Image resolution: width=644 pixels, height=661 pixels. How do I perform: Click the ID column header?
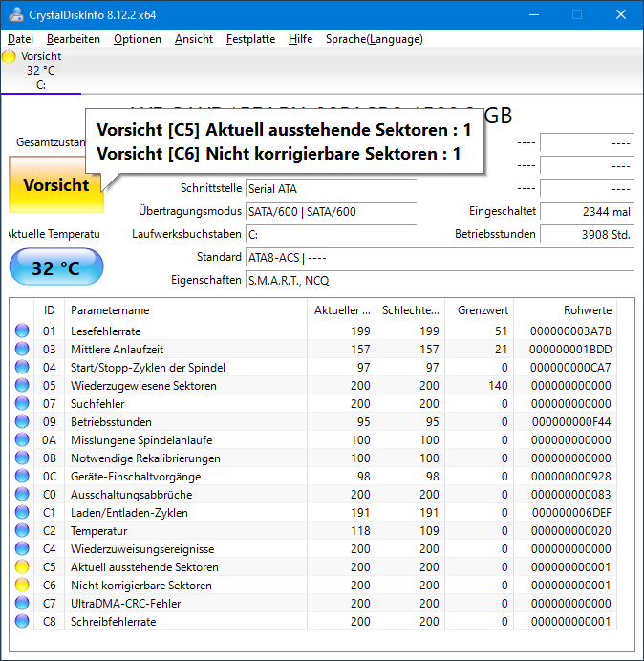pos(50,310)
